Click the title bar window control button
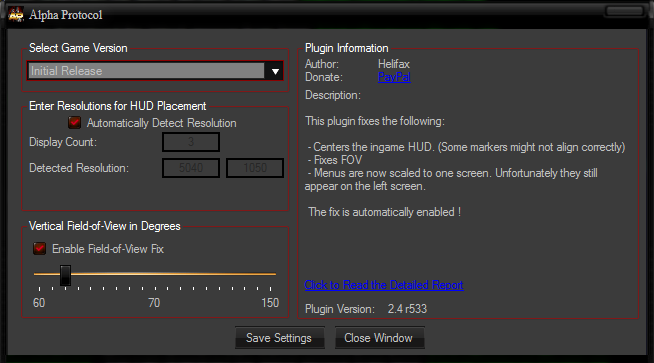This screenshot has height=363, width=654. coord(624,11)
